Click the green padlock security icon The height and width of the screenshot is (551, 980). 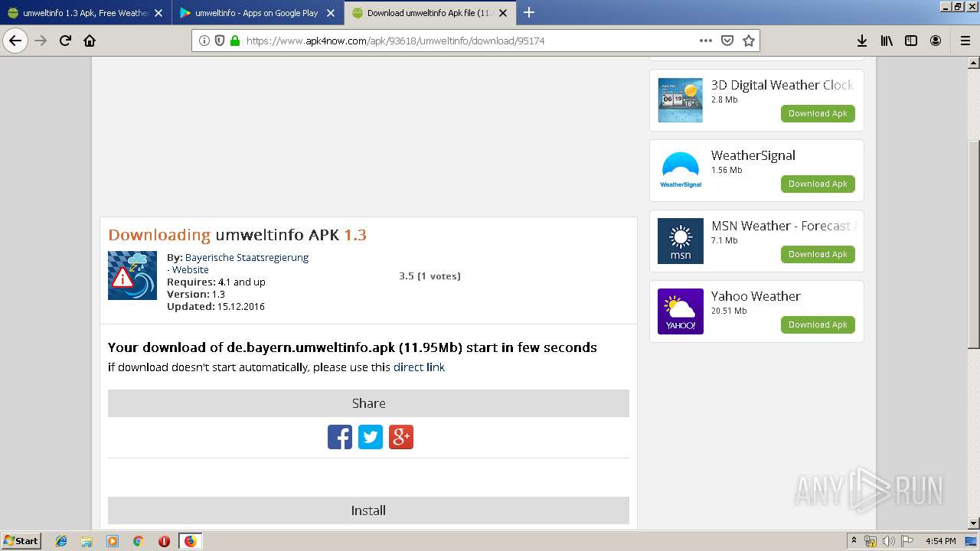pos(234,41)
